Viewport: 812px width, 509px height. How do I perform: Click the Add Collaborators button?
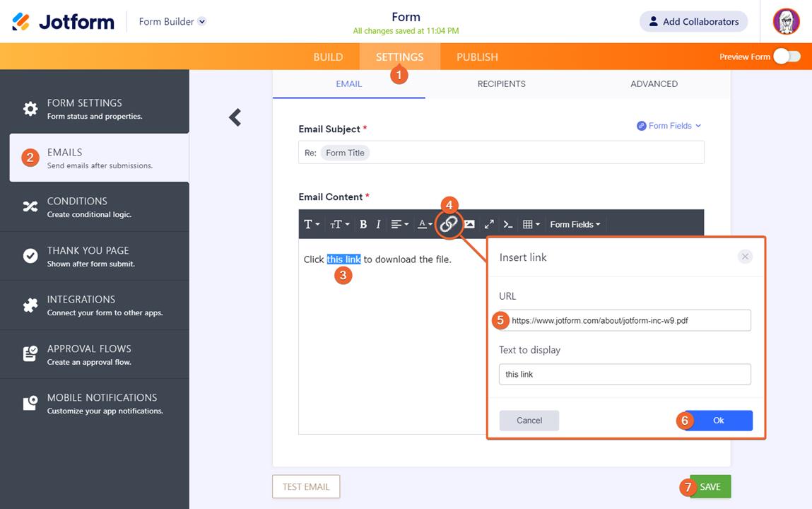(693, 22)
